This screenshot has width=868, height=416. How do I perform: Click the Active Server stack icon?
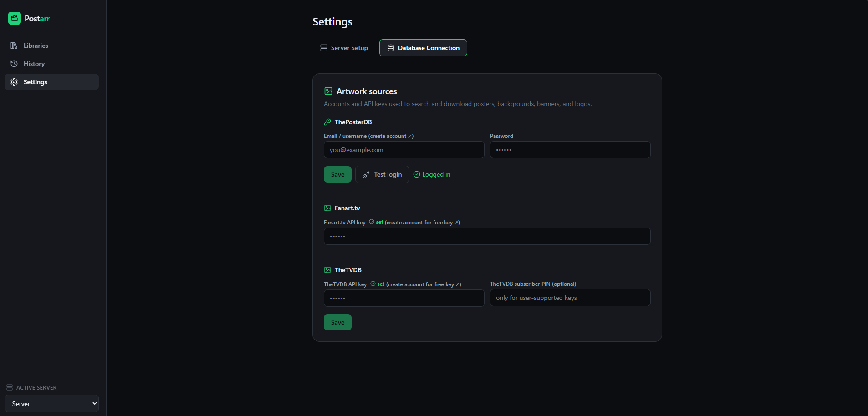(10, 387)
